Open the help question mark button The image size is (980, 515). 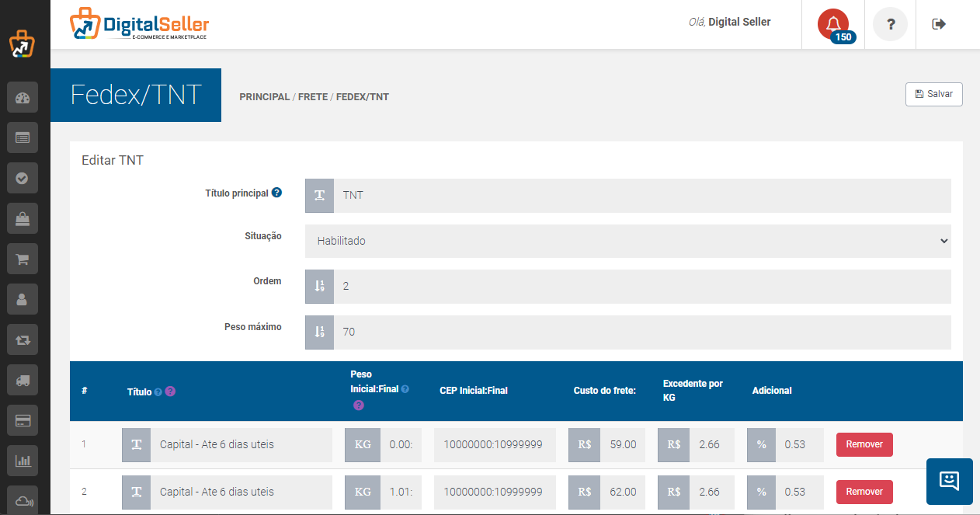891,24
